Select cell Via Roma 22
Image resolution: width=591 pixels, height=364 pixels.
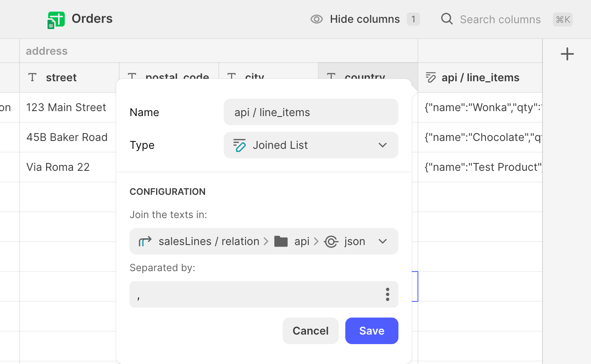point(68,167)
